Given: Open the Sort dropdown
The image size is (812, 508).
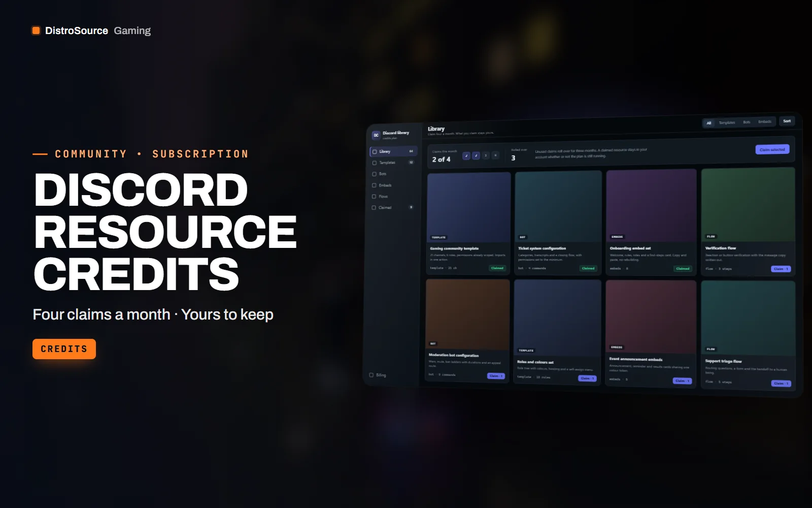Looking at the screenshot, I should (x=787, y=121).
